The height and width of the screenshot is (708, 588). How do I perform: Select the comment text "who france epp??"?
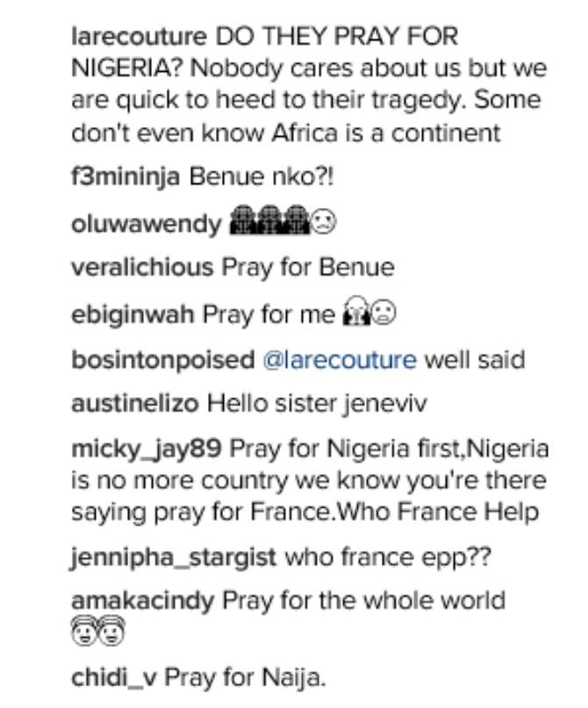[388, 557]
